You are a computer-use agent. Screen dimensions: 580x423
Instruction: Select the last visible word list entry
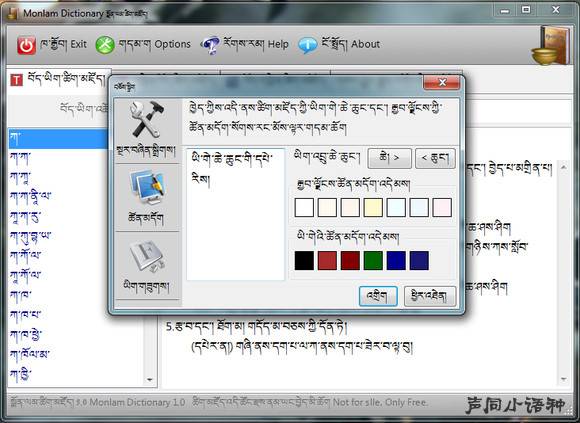tap(20, 375)
